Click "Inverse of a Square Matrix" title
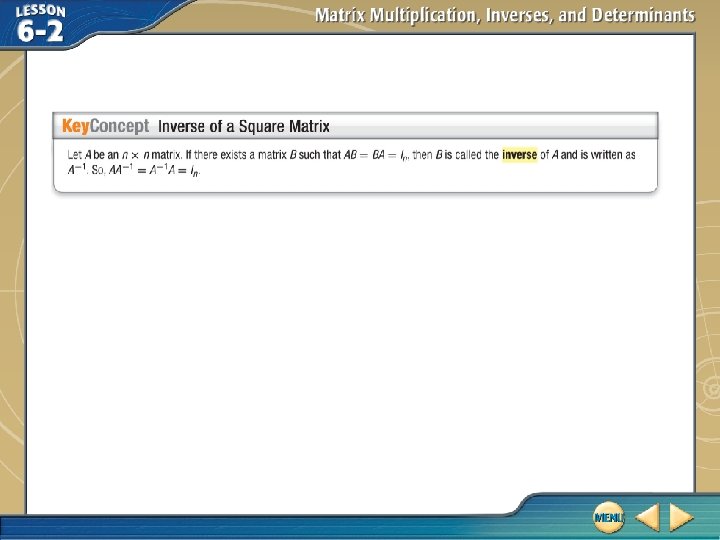The image size is (720, 540). (244, 126)
